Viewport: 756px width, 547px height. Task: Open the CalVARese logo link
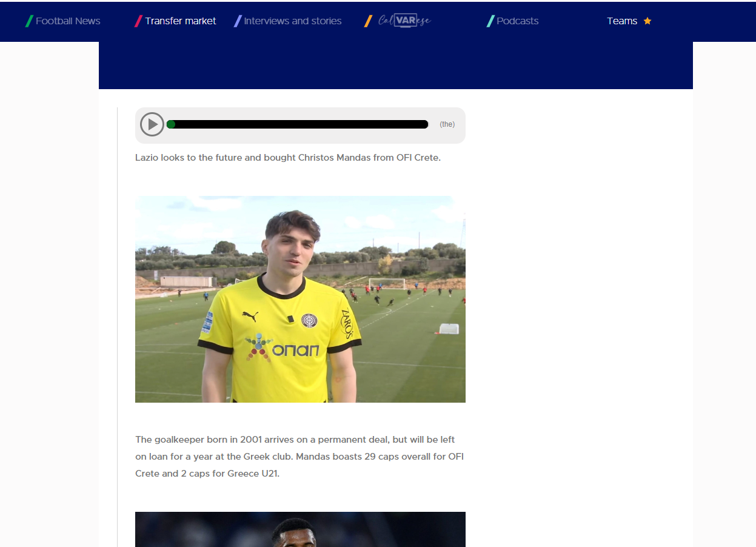pos(404,21)
